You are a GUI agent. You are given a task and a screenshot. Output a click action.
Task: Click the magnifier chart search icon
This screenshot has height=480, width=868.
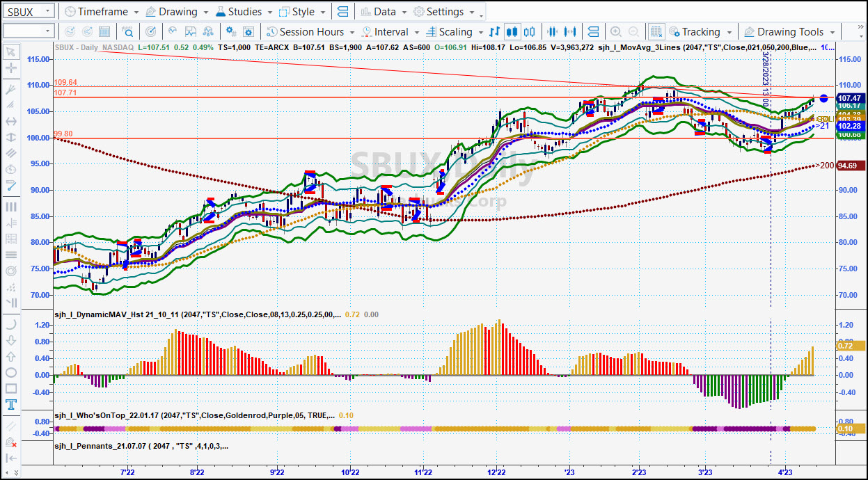(x=128, y=31)
